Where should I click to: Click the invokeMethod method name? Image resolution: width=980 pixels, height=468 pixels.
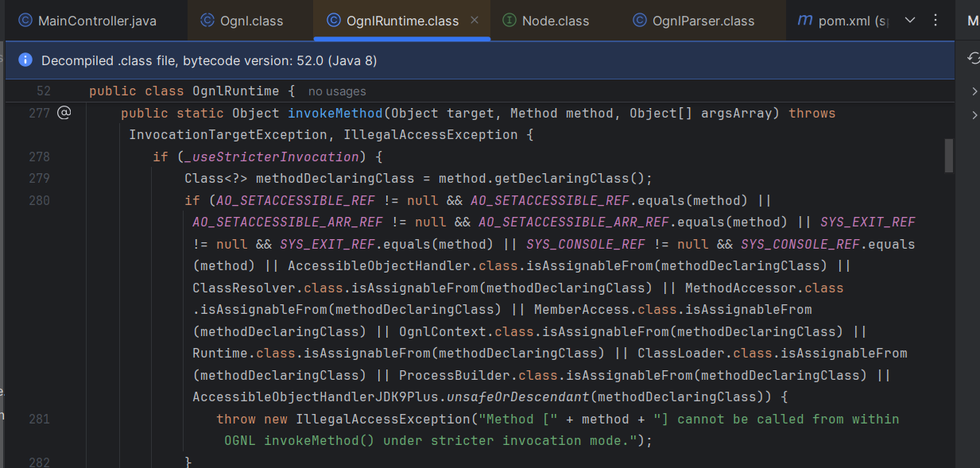(x=335, y=113)
